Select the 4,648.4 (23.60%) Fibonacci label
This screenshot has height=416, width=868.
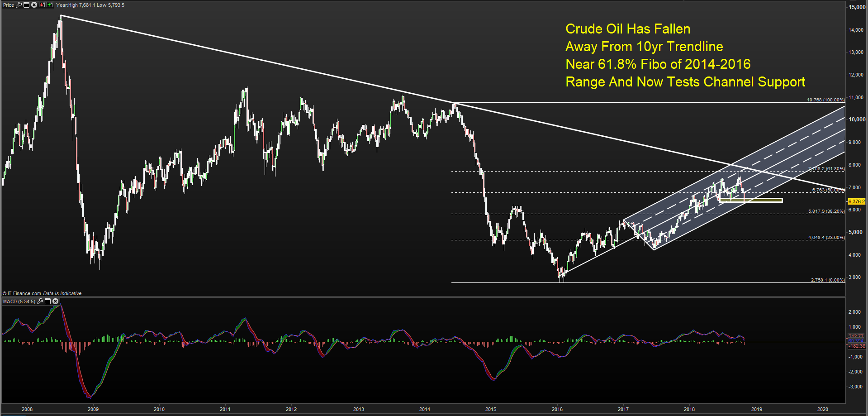coord(826,238)
